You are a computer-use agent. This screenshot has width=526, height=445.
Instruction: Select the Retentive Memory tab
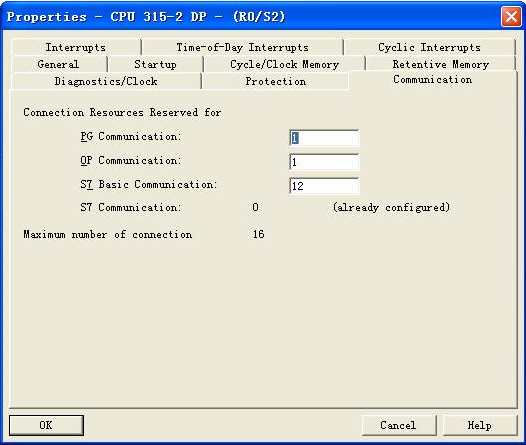tap(440, 64)
